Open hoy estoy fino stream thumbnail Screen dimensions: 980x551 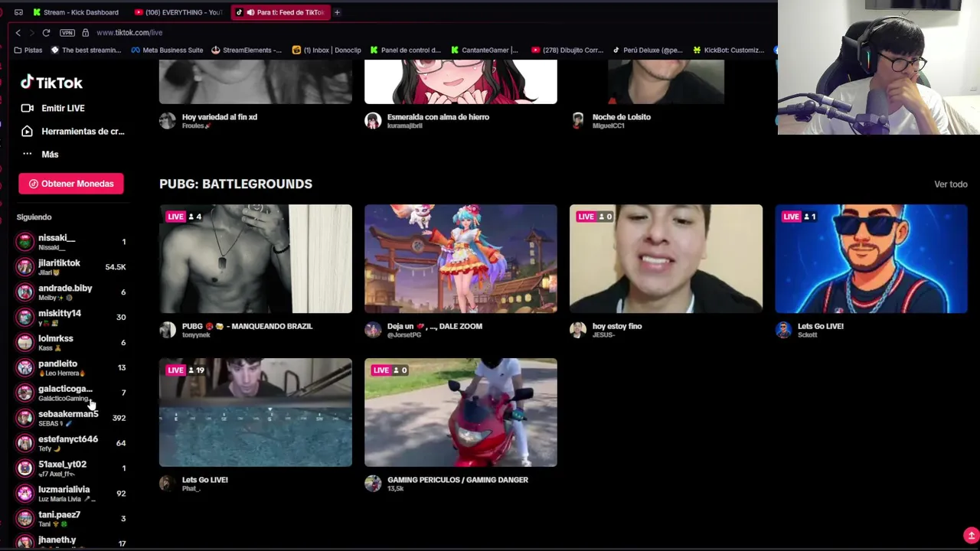(x=666, y=259)
